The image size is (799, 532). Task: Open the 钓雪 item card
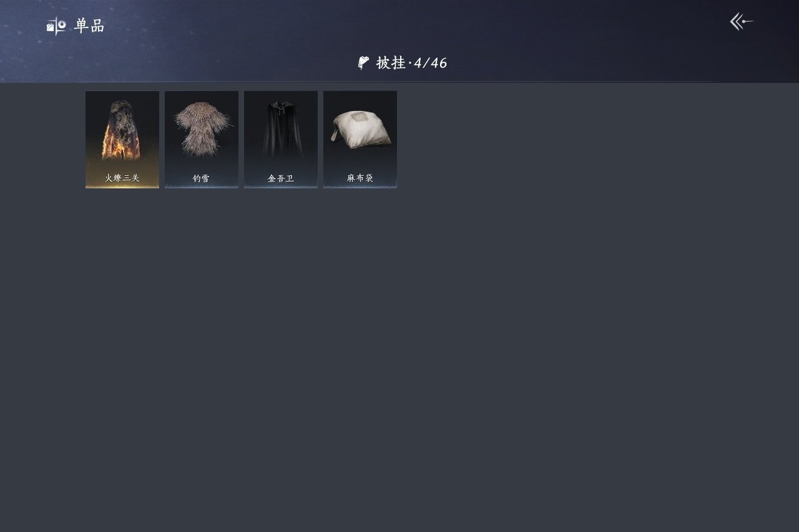click(x=202, y=139)
